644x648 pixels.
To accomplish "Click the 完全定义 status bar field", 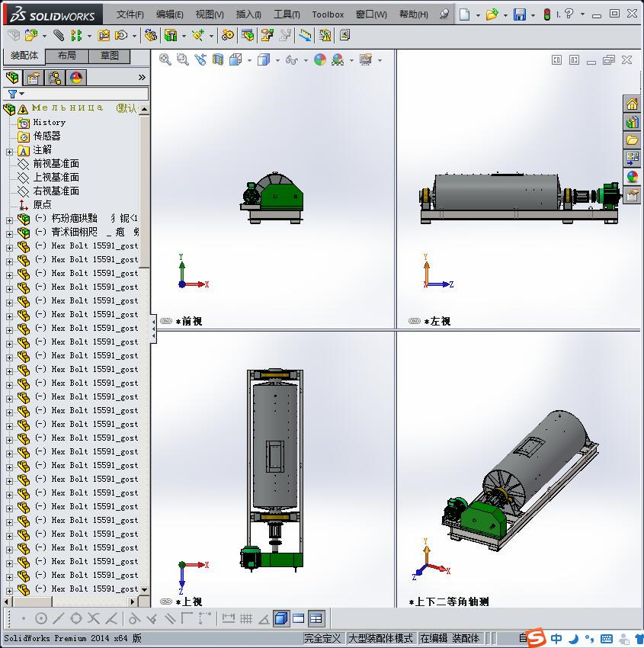I will pos(322,639).
